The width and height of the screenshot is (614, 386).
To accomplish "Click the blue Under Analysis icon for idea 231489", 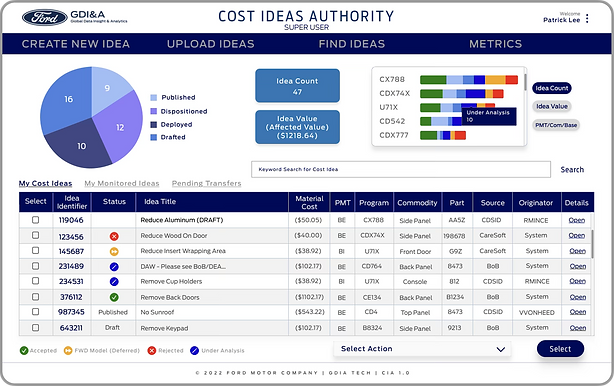I will (x=114, y=267).
